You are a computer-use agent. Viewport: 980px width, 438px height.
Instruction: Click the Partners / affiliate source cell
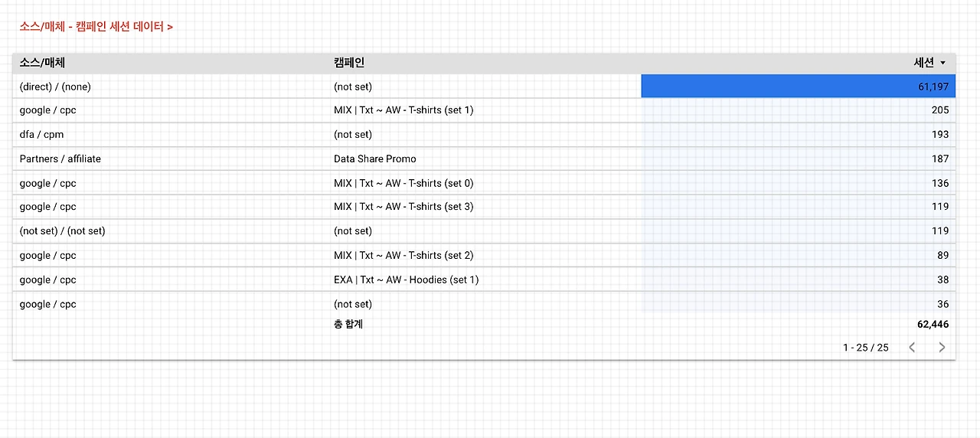[x=60, y=159]
